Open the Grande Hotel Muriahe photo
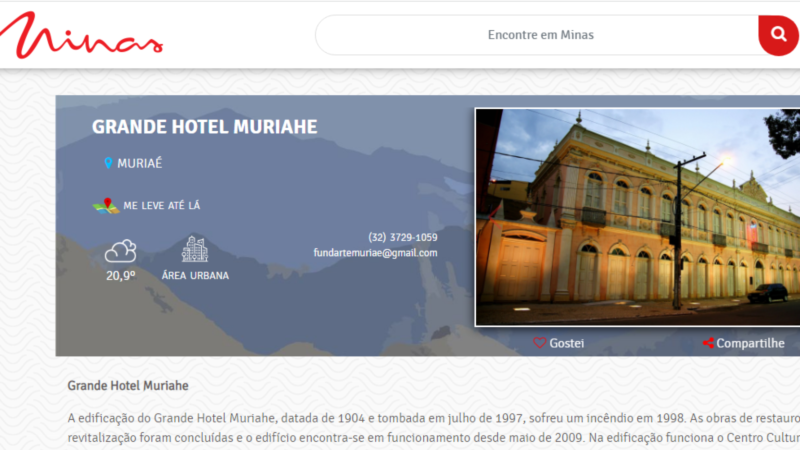800x450 pixels. point(637,217)
